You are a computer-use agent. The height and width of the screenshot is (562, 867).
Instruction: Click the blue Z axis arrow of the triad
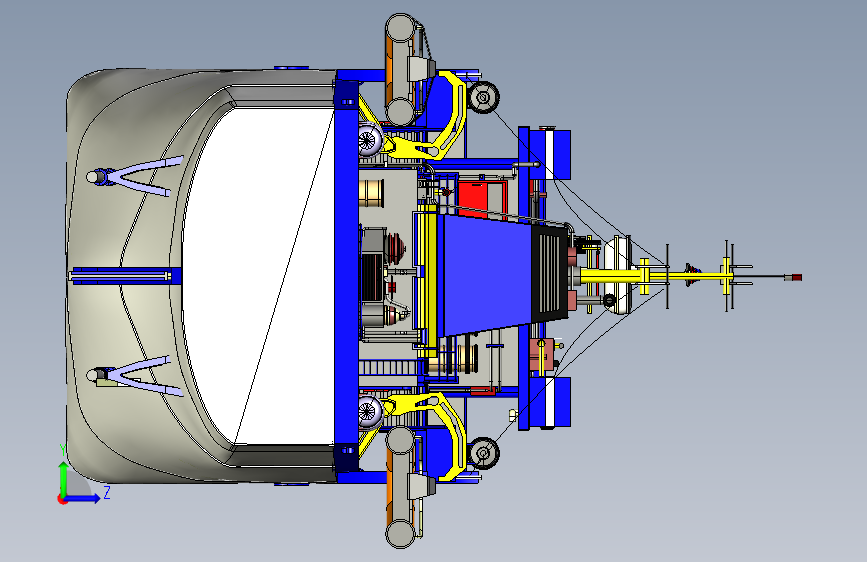click(x=83, y=498)
